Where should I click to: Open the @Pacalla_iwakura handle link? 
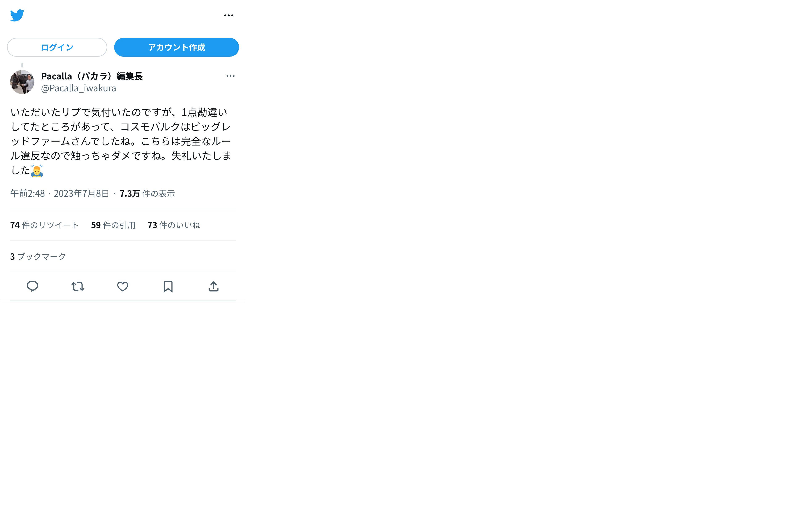pos(79,88)
